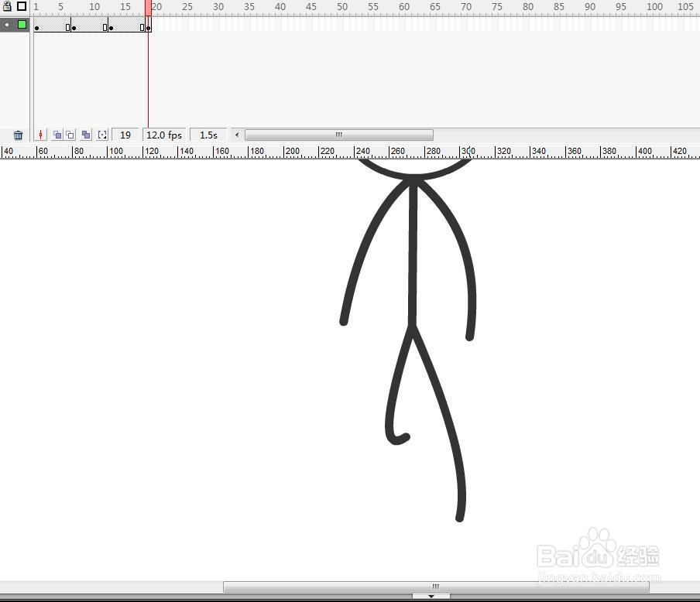
Task: Click the 1.5s elapsed time display
Action: point(208,135)
